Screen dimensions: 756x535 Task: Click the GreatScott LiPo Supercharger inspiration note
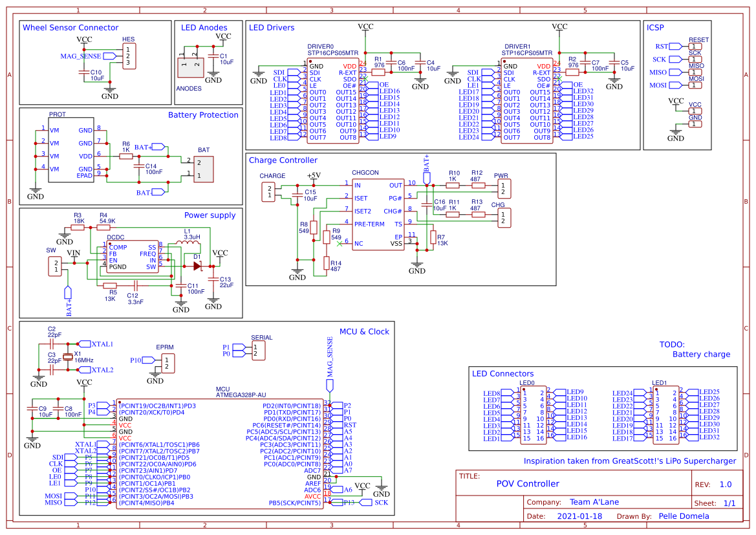[x=629, y=461]
